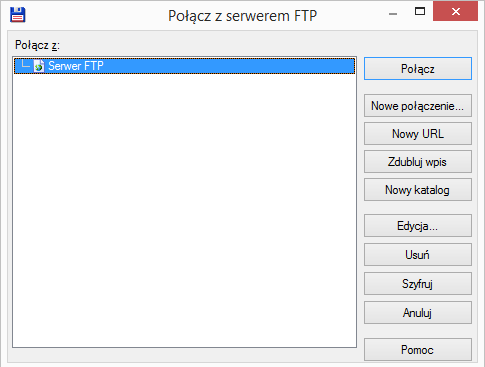Image resolution: width=485 pixels, height=367 pixels.
Task: Select the Serwer FTP entry text
Action: [x=76, y=66]
